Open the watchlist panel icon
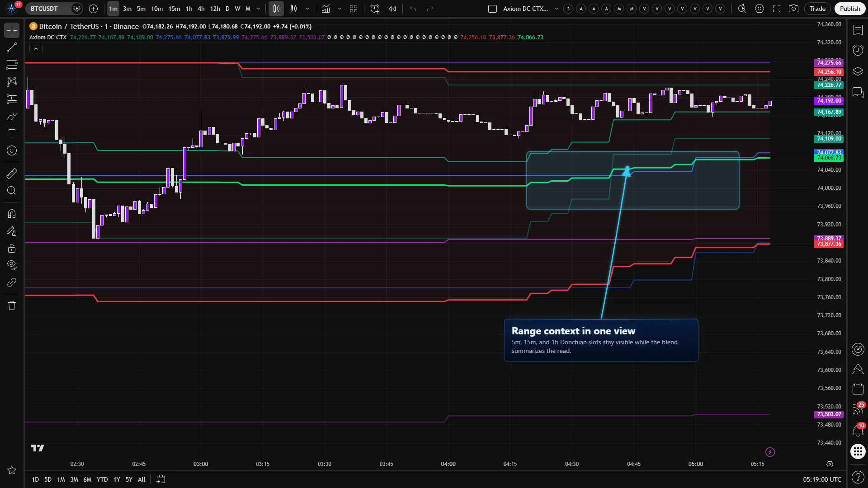868x488 pixels. coord(858,30)
